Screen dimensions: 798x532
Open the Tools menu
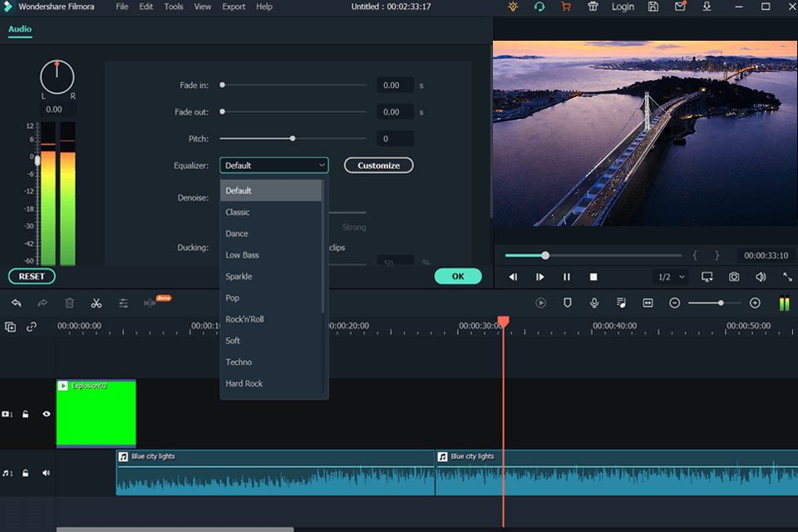174,7
